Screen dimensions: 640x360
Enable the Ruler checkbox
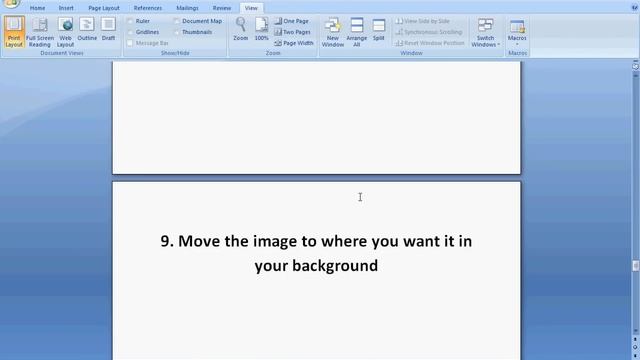[130, 21]
